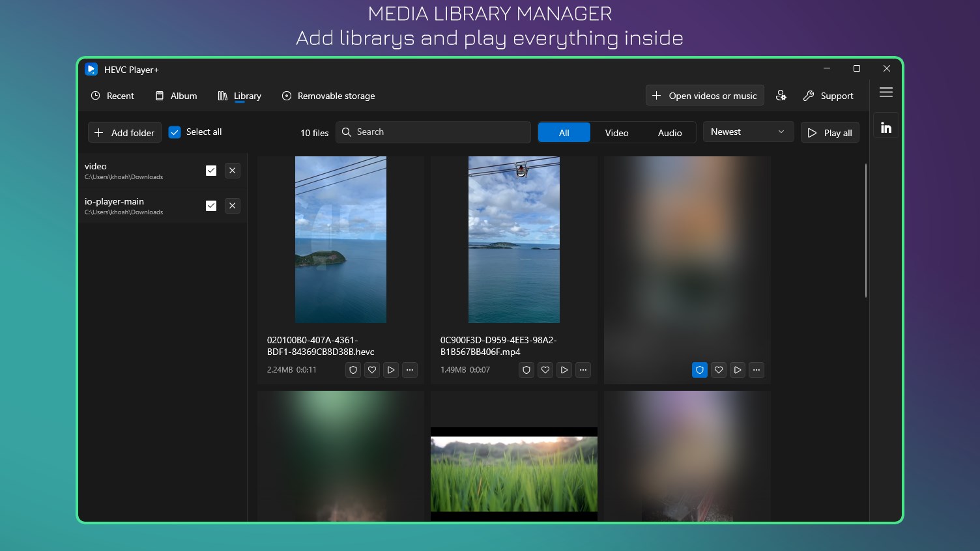Play the 020100B0 hevc file

tap(391, 370)
